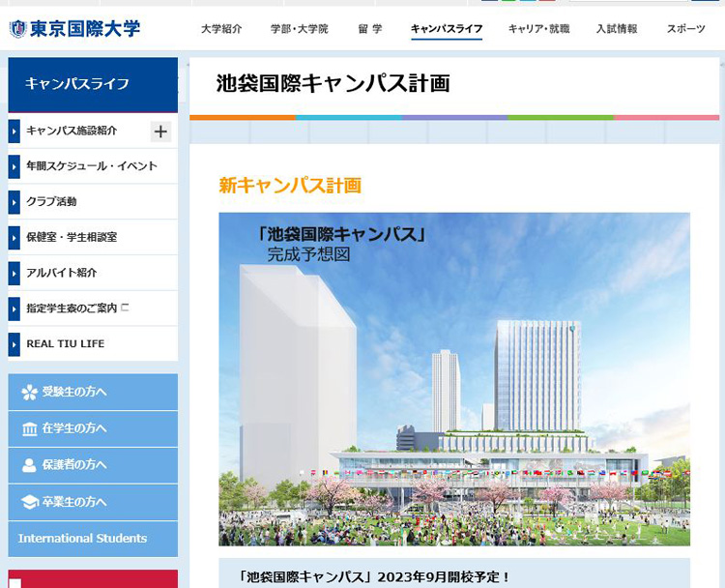The width and height of the screenshot is (725, 588).
Task: Click the building icon beside 在学生の方へ
Action: click(x=29, y=428)
